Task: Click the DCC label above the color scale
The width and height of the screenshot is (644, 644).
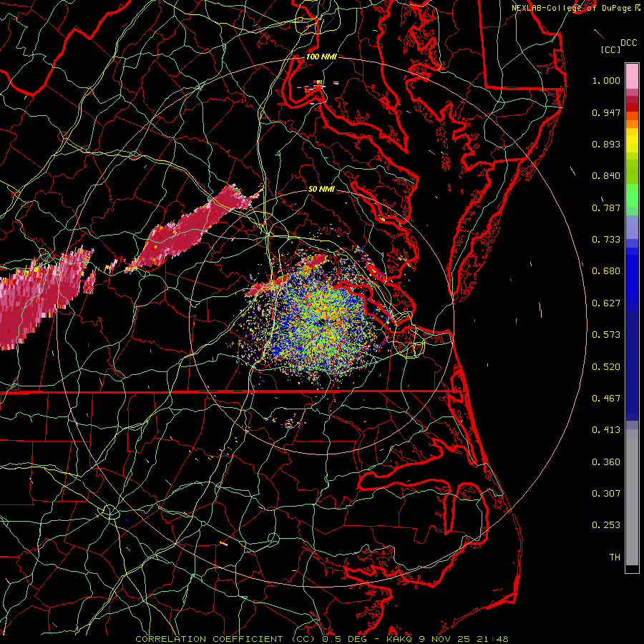Action: click(629, 43)
